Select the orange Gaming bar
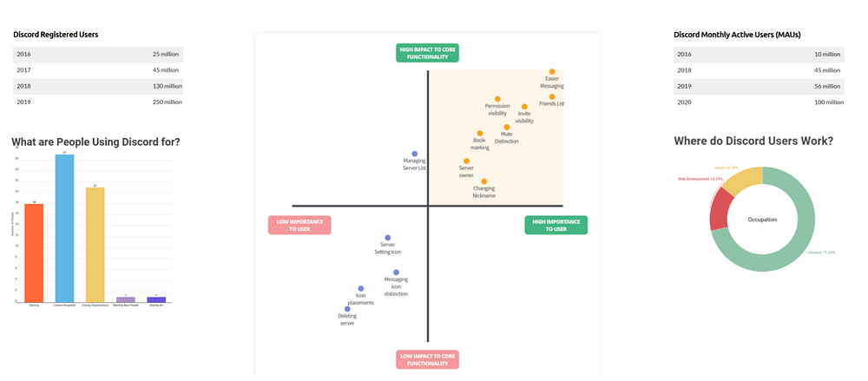 tap(34, 253)
